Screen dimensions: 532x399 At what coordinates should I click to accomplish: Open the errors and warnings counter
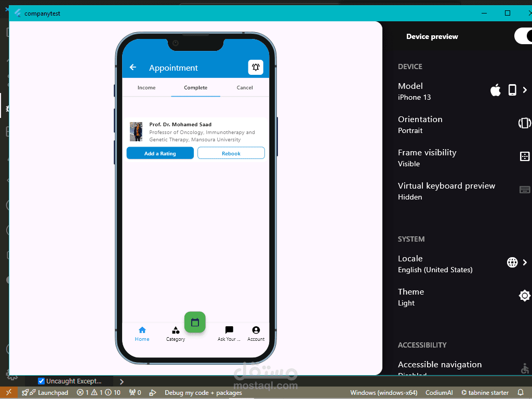click(x=98, y=393)
